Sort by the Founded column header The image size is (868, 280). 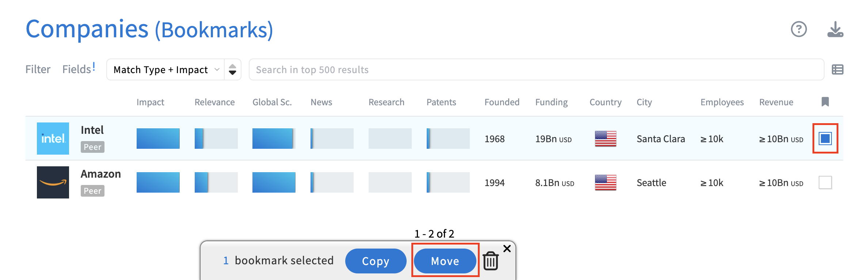(x=502, y=102)
